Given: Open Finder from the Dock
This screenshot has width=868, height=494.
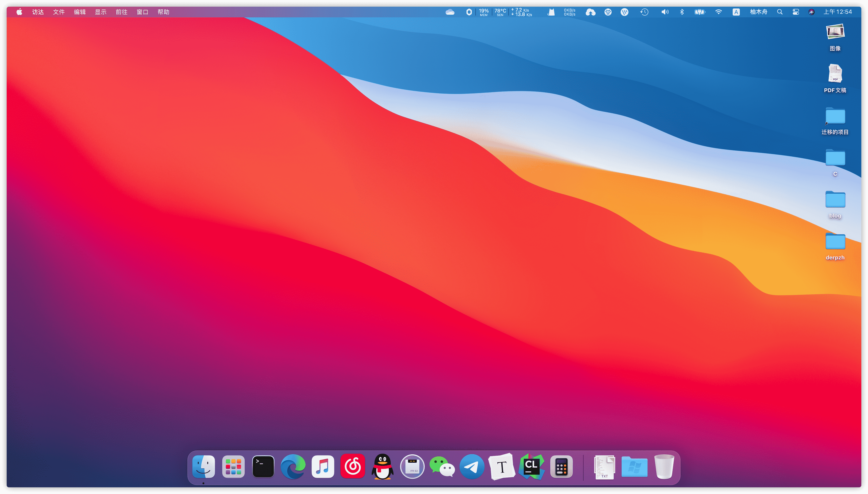Looking at the screenshot, I should 203,466.
